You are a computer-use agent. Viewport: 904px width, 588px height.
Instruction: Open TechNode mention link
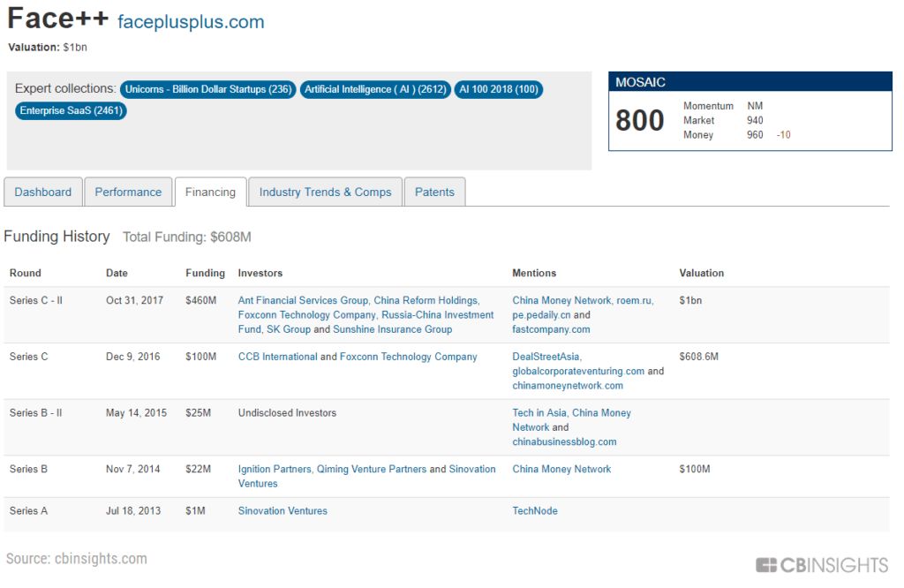535,511
